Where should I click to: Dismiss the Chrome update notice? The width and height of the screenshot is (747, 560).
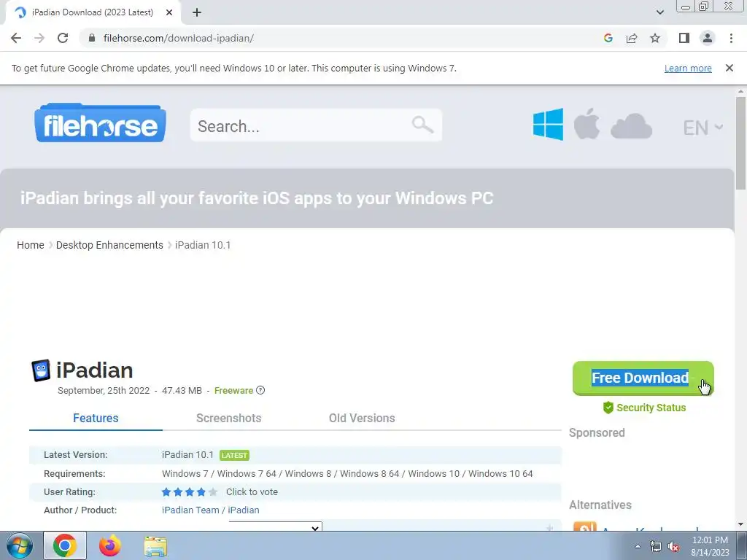[729, 68]
